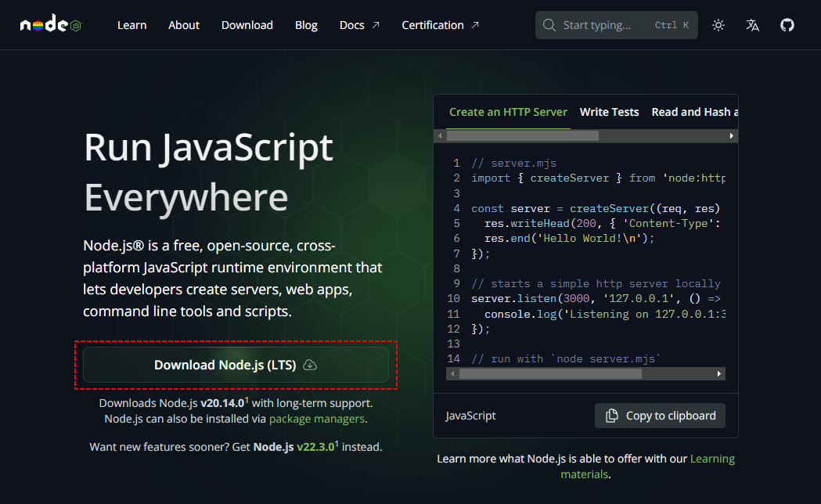The image size is (821, 504).
Task: Switch to the Write Tests tab
Action: 610,112
